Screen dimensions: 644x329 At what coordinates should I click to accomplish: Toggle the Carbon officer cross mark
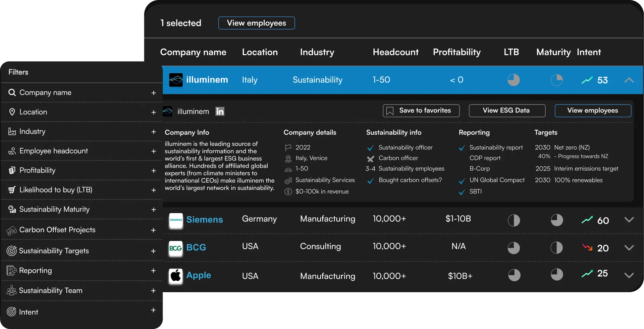[x=371, y=158]
